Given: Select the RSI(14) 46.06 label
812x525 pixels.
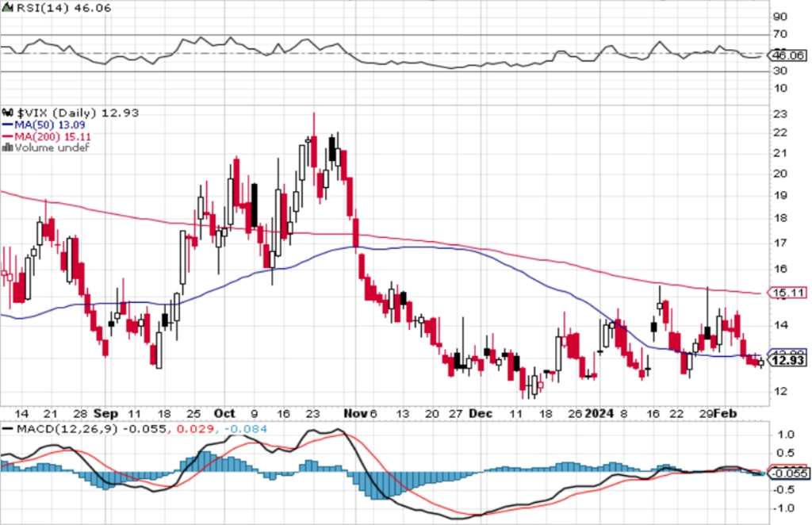Looking at the screenshot, I should pos(63,8).
